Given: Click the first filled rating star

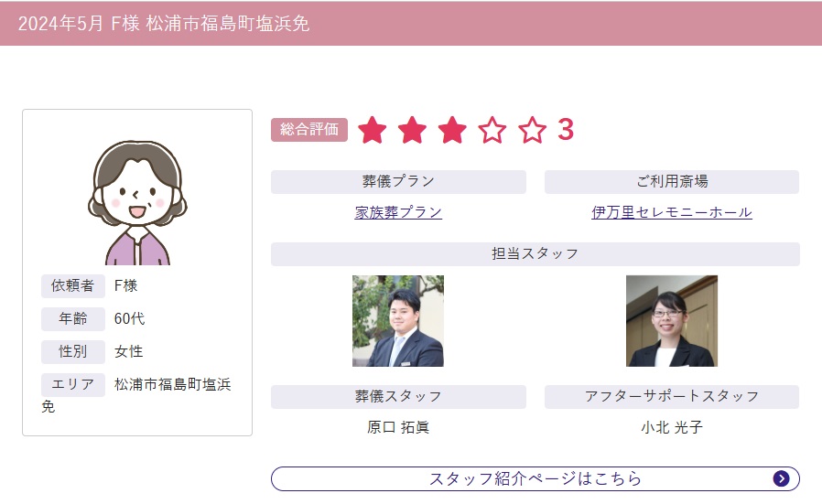Looking at the screenshot, I should [373, 130].
